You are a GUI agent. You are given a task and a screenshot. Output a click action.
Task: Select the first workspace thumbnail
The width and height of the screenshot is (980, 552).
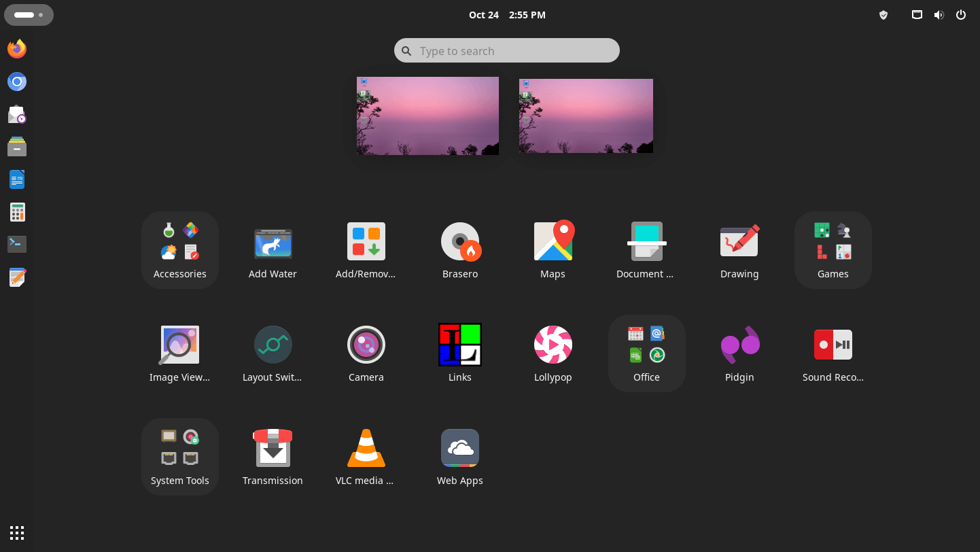427,116
